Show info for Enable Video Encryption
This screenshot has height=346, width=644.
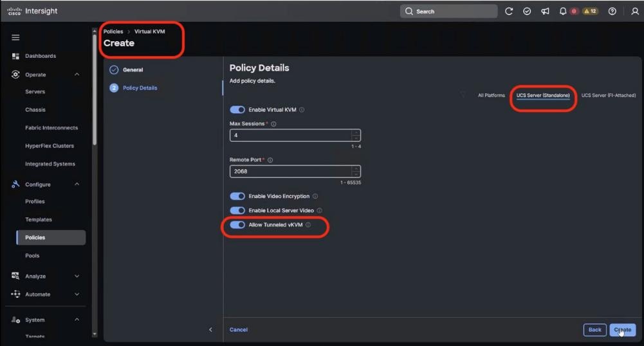tap(315, 196)
